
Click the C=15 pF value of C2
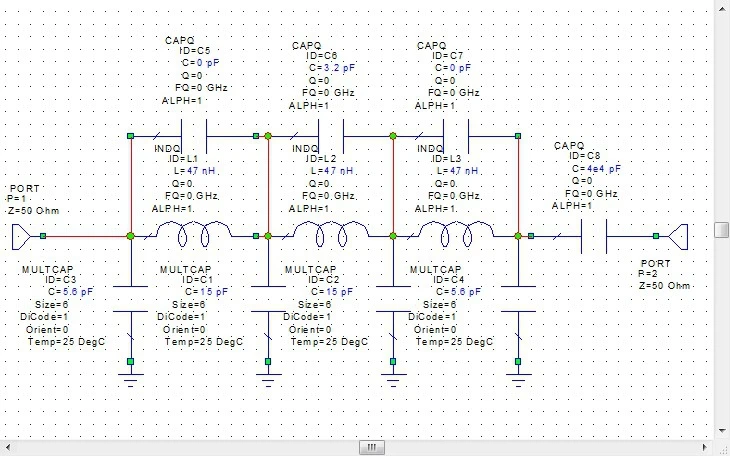pos(332,292)
